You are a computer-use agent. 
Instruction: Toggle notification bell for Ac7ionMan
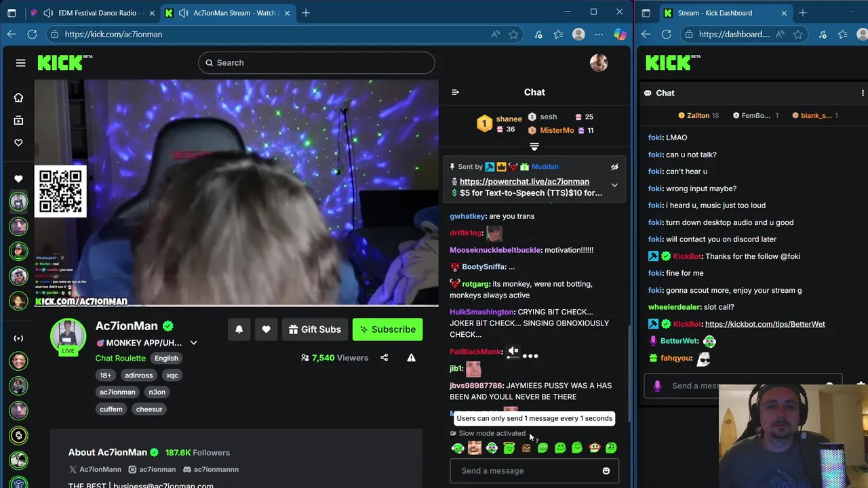coord(239,329)
